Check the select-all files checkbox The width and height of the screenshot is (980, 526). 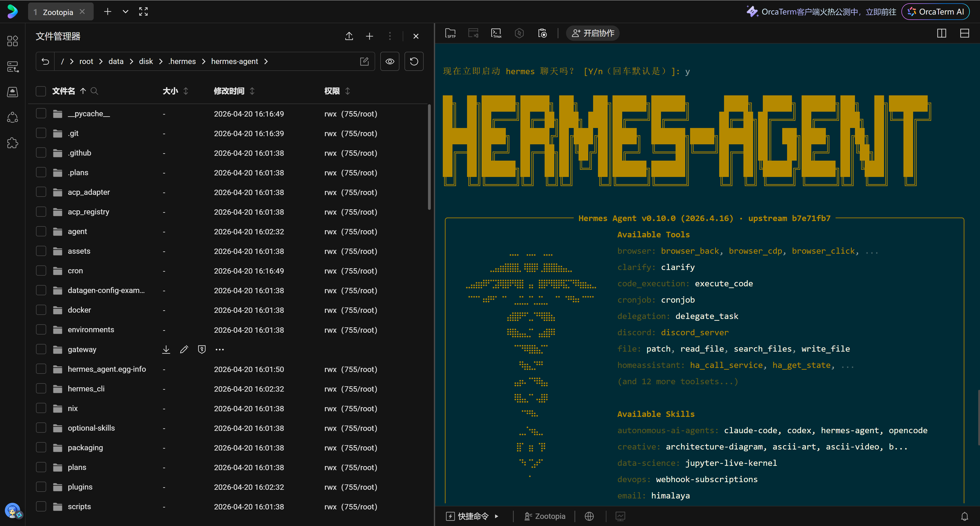click(x=41, y=91)
